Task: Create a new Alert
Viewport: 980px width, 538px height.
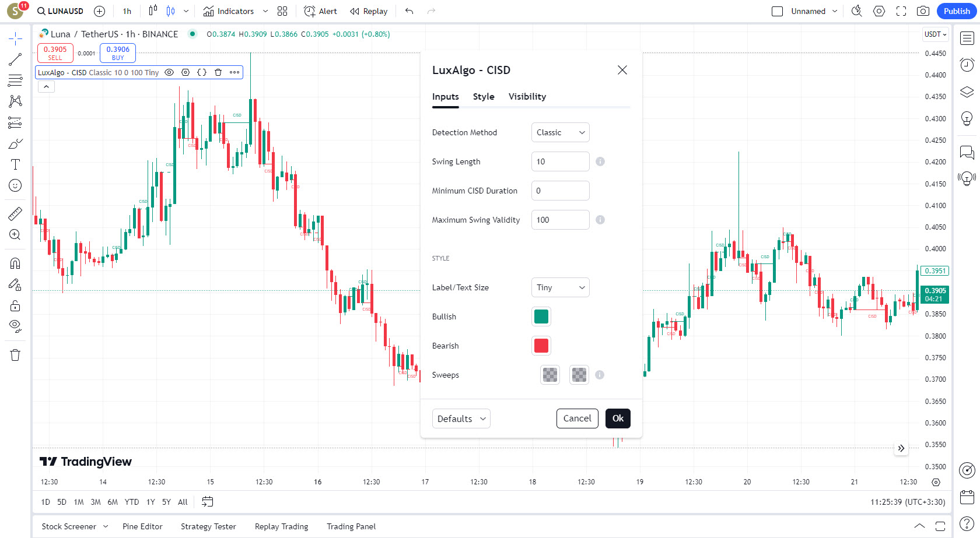Action: click(x=321, y=11)
